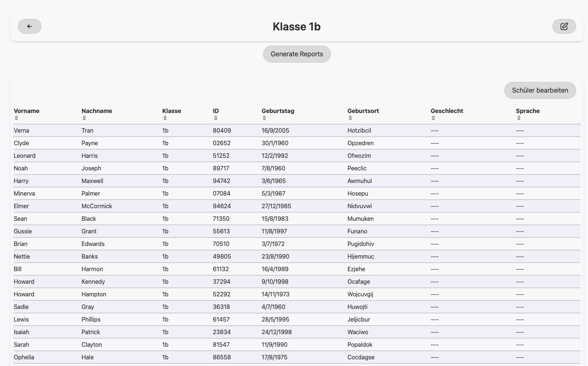
Task: Open the Schüler bearbeiten button
Action: pos(540,90)
